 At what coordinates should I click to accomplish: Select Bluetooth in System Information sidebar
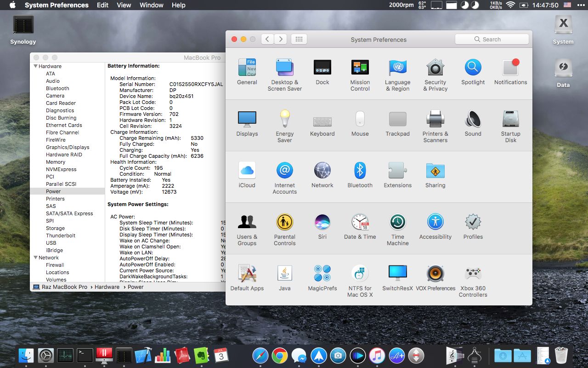point(57,88)
